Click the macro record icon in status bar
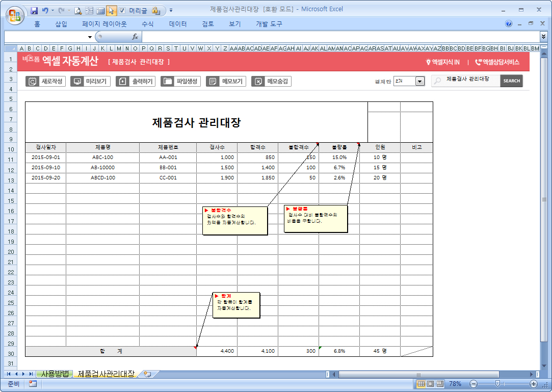The height and width of the screenshot is (392, 552). 33,384
